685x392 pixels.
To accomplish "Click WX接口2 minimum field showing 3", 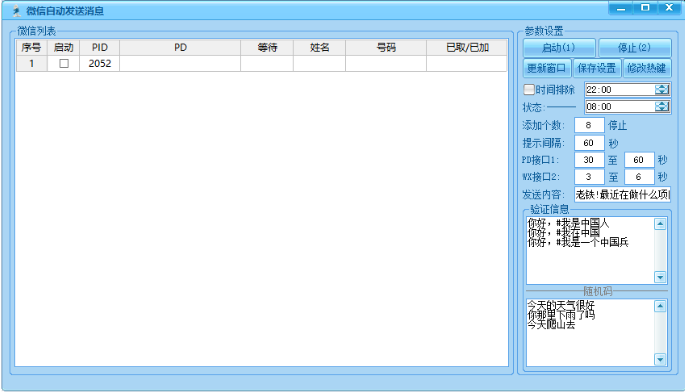I will [x=589, y=177].
